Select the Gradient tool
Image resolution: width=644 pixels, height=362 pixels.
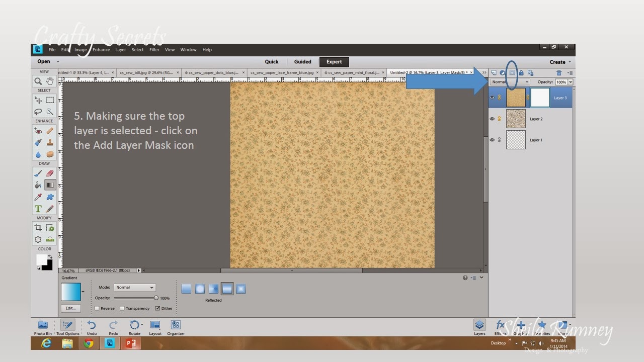50,186
